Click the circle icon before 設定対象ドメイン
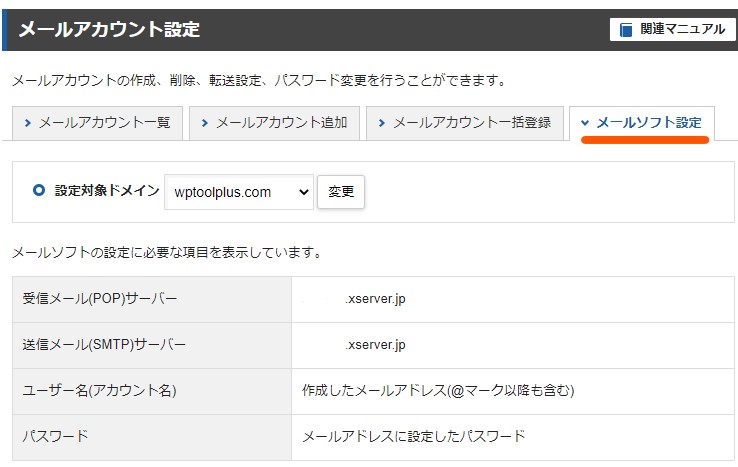This screenshot has height=467, width=738. pos(39,190)
